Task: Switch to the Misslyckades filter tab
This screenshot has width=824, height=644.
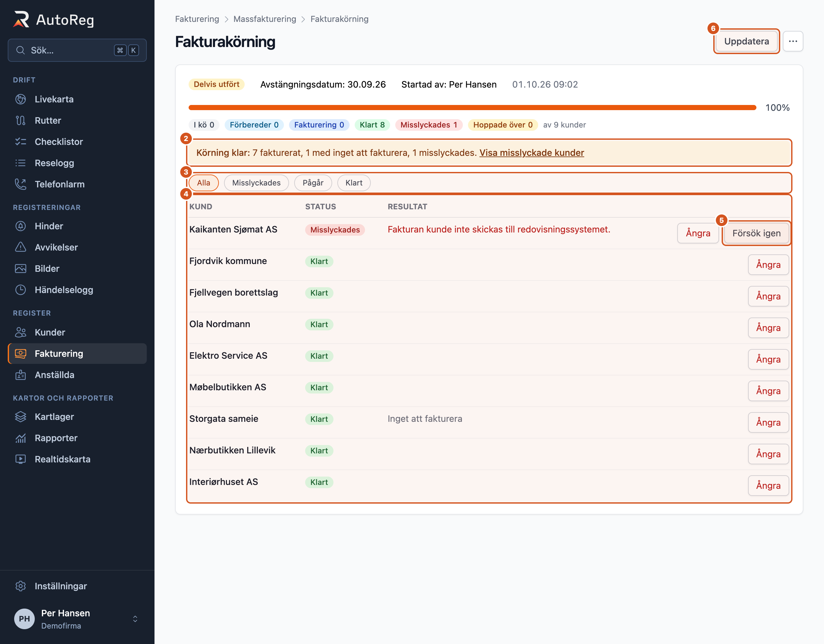Action: 256,183
